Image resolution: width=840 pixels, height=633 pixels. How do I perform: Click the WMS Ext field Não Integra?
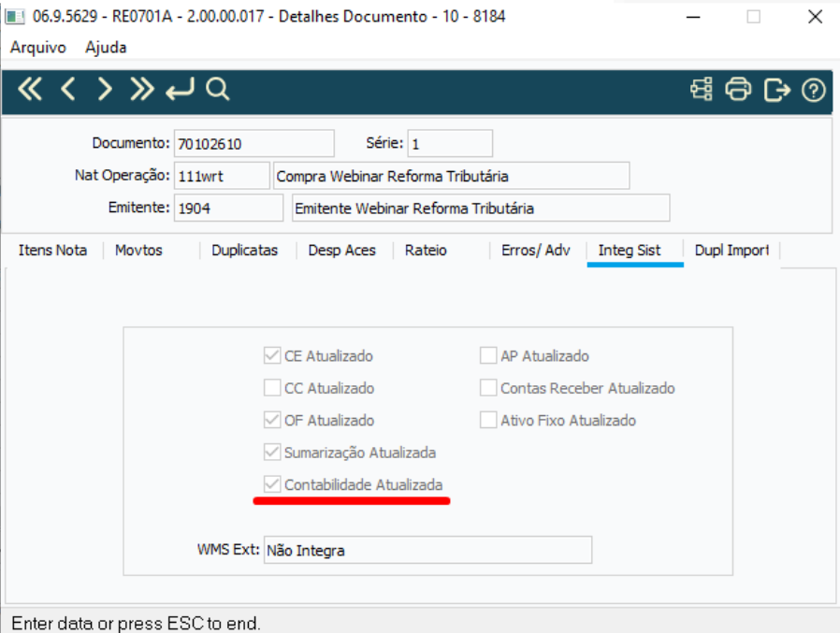tap(427, 550)
